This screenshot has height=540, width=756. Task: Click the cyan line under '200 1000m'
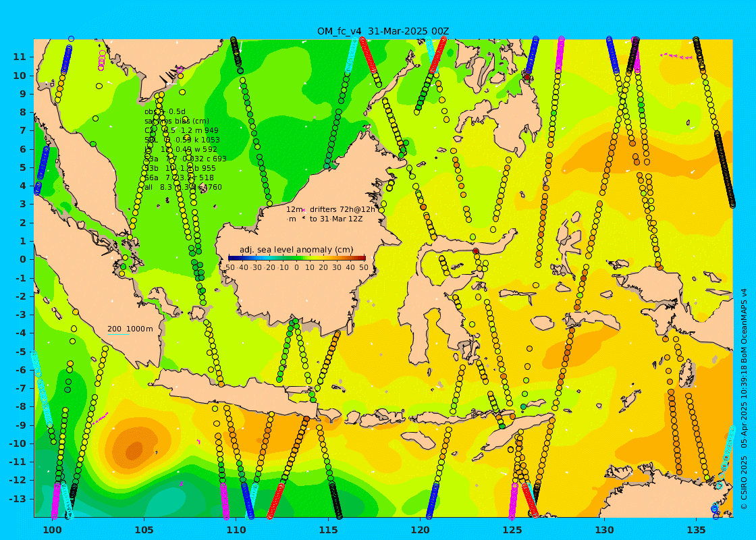(x=119, y=334)
